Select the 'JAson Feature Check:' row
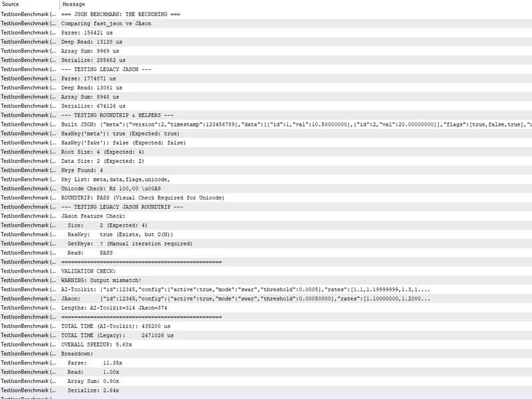 point(266,215)
